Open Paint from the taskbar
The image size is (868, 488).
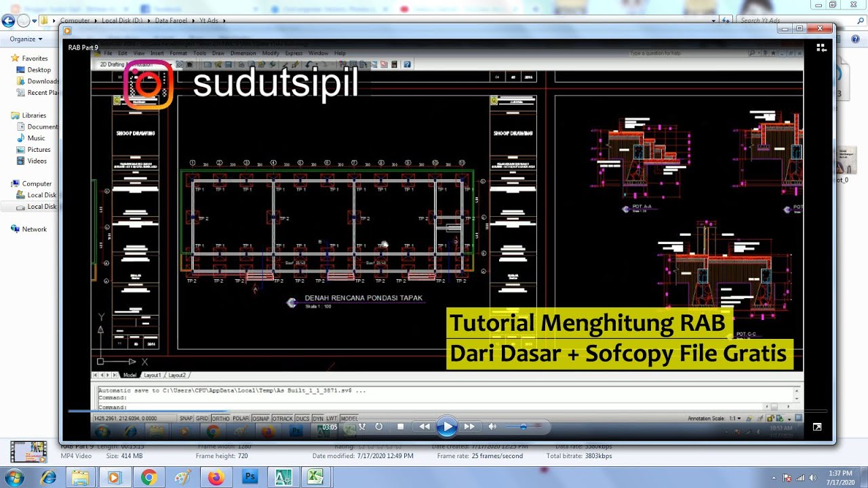[x=182, y=477]
